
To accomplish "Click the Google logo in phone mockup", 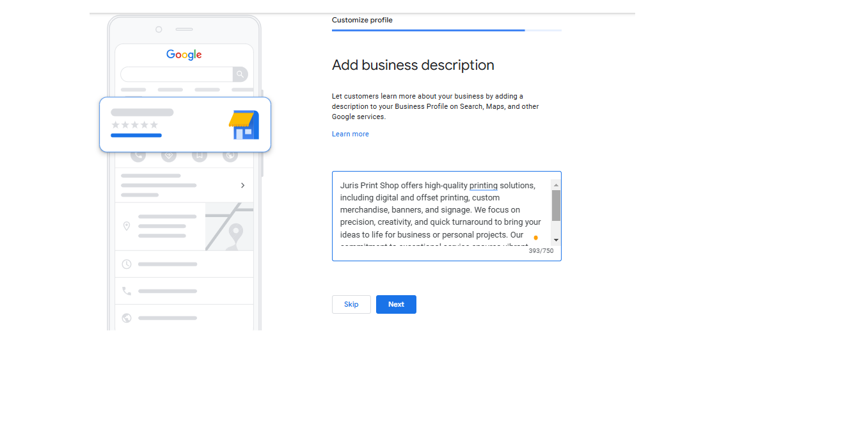I will [184, 55].
